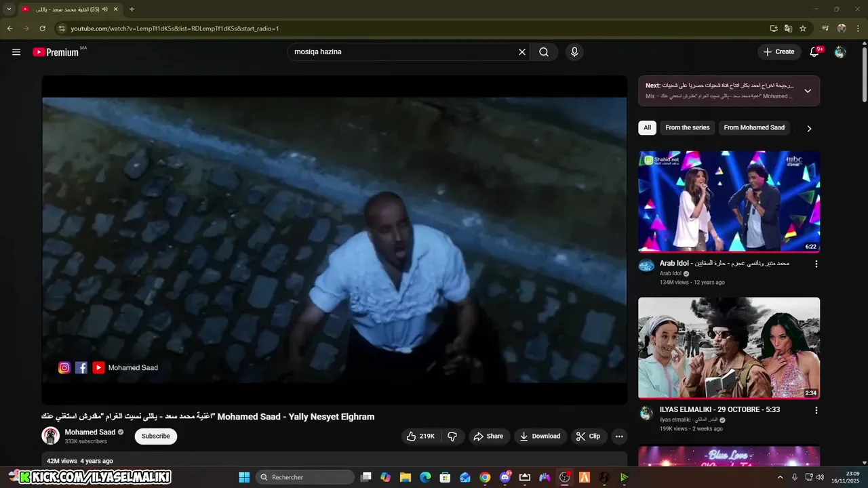Click the magnifier search button
Image resolution: width=868 pixels, height=488 pixels.
[x=544, y=52]
